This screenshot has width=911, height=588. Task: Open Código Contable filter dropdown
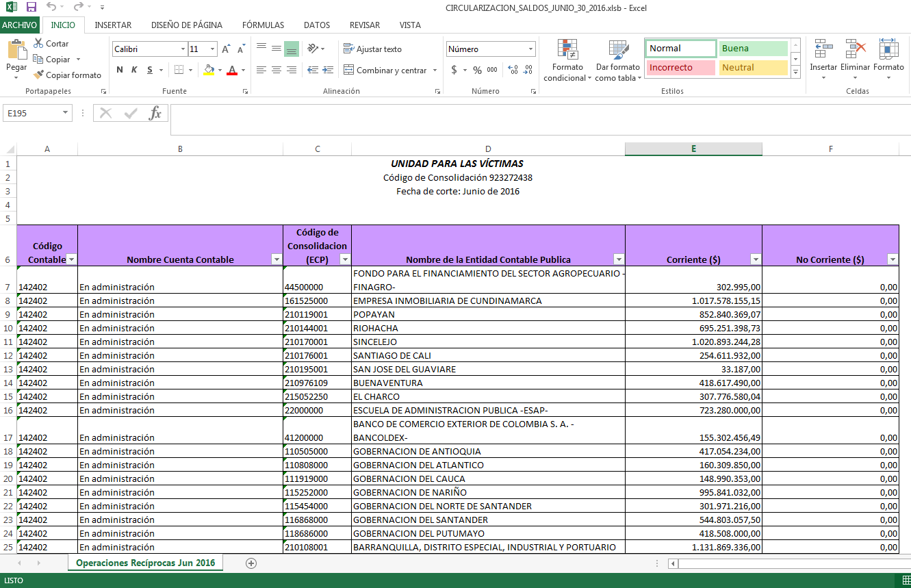71,259
